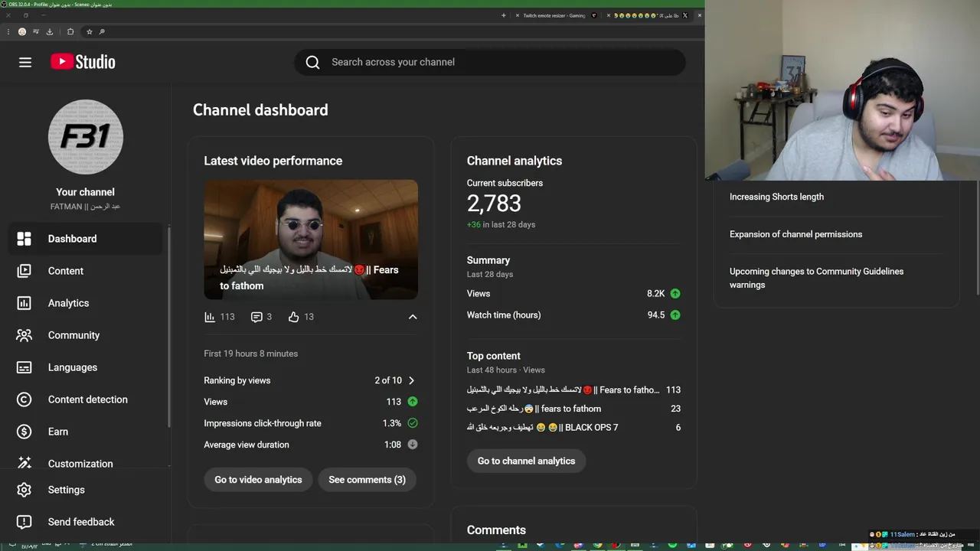Click the F31 channel avatar
Image resolution: width=980 pixels, height=551 pixels.
tap(86, 137)
